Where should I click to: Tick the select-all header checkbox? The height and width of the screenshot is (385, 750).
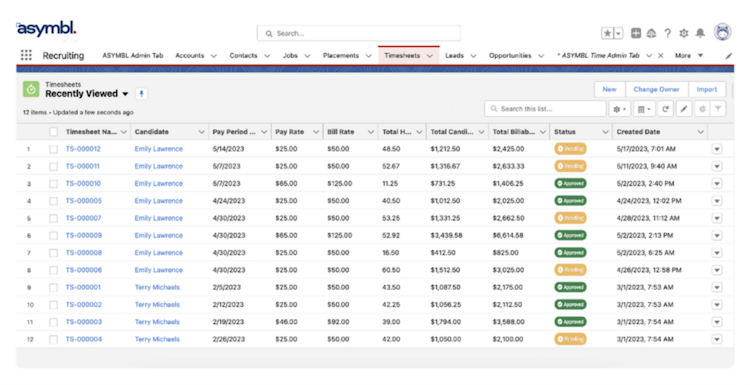tap(53, 132)
